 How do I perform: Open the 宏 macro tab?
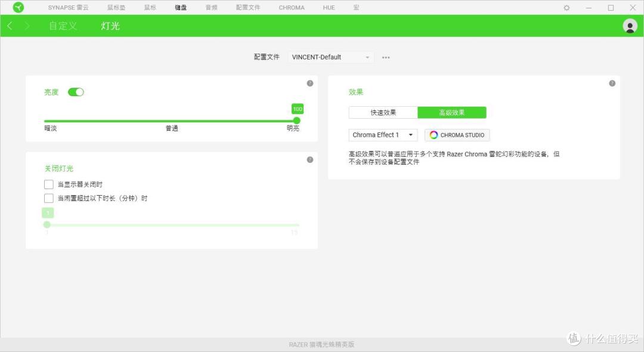[x=356, y=7]
